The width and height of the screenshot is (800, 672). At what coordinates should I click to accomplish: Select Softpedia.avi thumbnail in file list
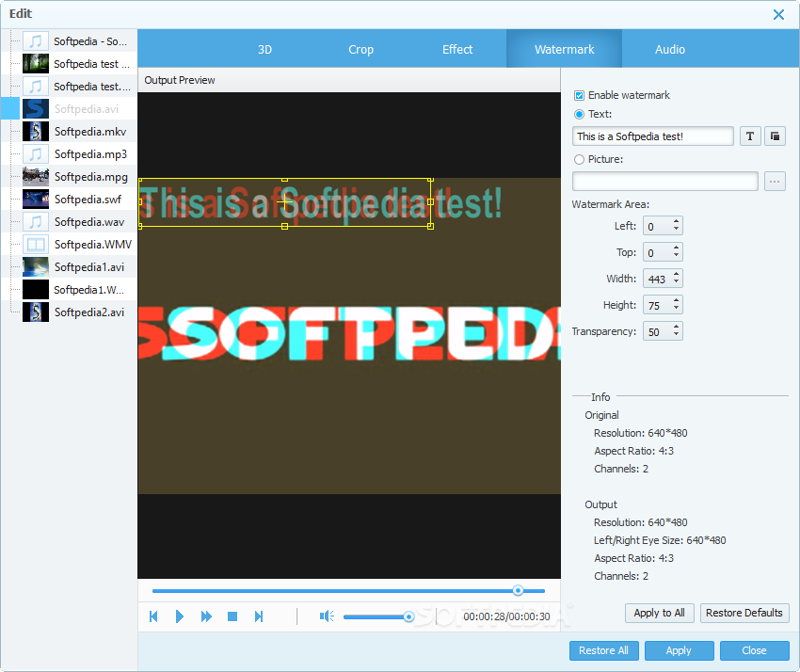click(36, 108)
